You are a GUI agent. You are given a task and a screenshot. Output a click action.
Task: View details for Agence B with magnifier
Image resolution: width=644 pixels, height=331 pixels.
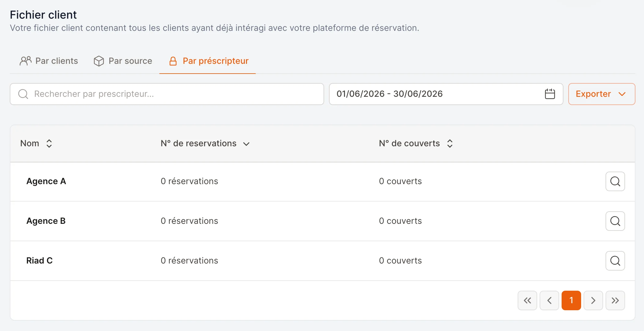(615, 221)
